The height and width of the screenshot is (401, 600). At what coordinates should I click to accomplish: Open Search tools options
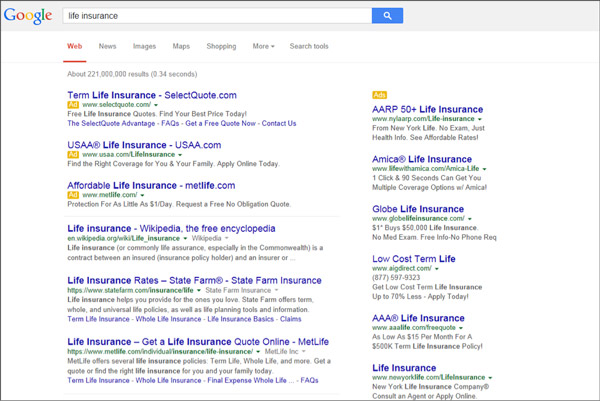(309, 46)
